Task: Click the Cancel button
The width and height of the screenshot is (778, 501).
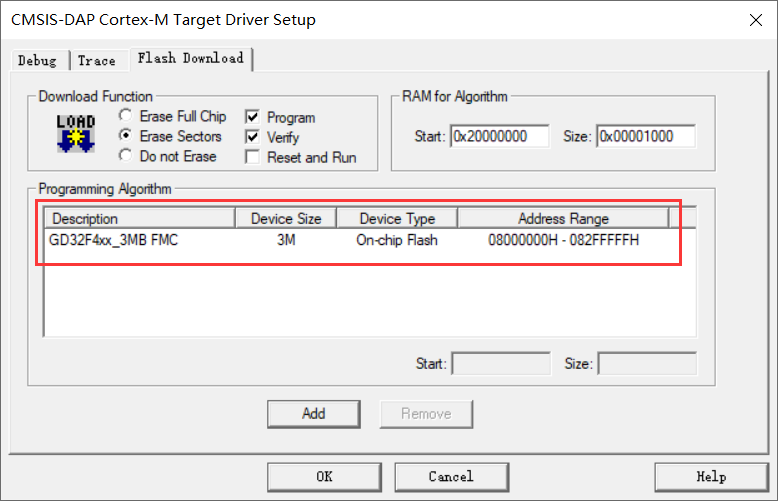Action: [x=450, y=476]
